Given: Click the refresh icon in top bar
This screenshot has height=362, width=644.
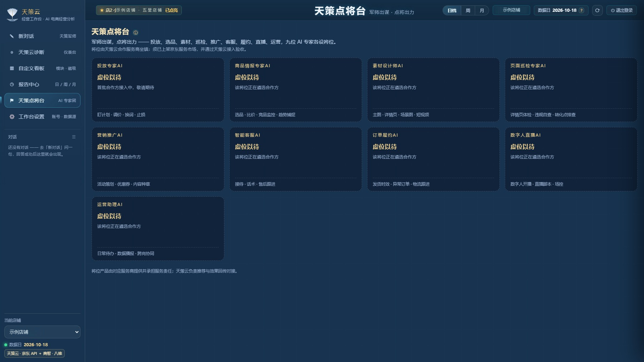Looking at the screenshot, I should click(597, 10).
